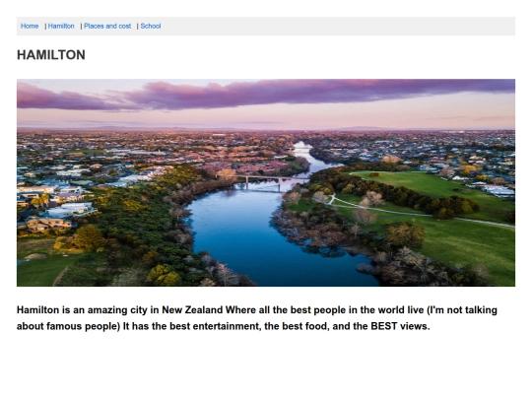Image resolution: width=532 pixels, height=399 pixels.
Task: Click the Hamilton river aerial photo
Action: [x=266, y=183]
